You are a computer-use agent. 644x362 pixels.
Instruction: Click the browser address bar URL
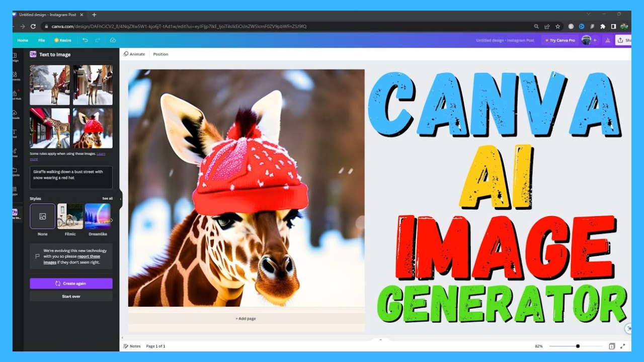click(x=179, y=26)
